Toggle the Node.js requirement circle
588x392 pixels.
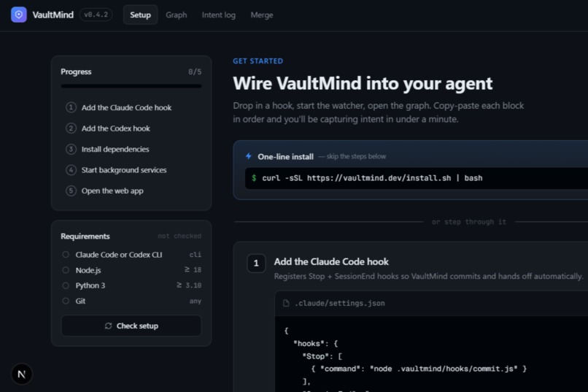click(66, 270)
